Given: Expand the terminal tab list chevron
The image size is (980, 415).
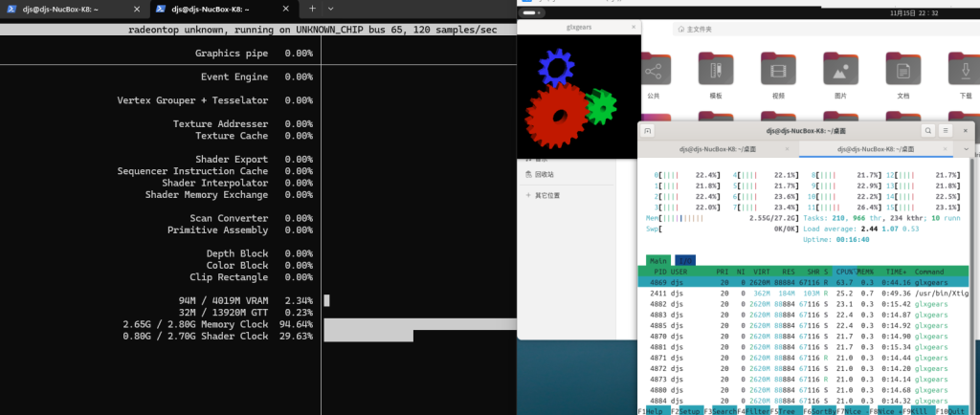Looking at the screenshot, I should pyautogui.click(x=966, y=149).
